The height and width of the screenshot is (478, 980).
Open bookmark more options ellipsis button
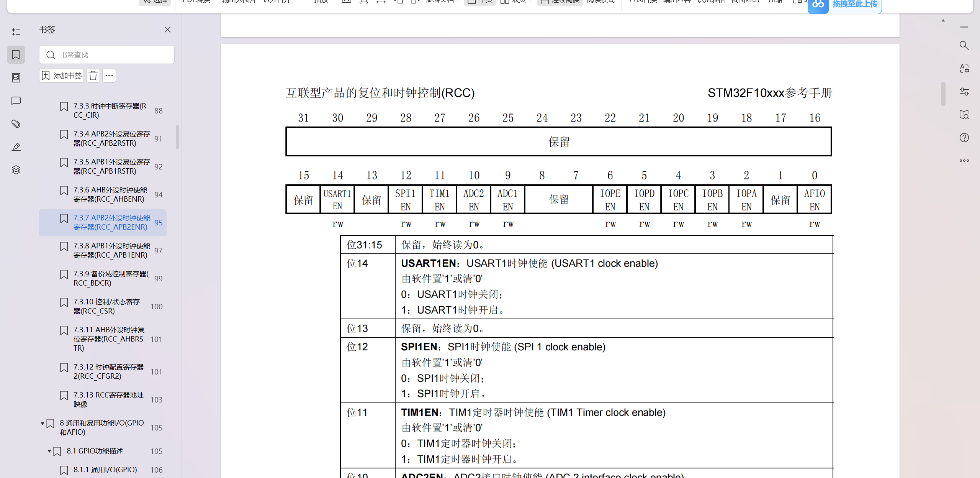pyautogui.click(x=109, y=76)
